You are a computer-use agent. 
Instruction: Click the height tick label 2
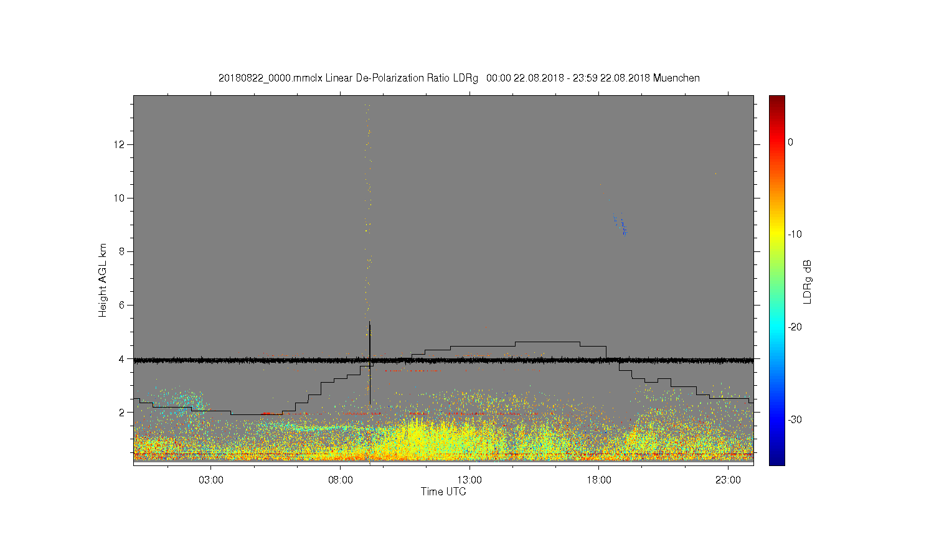click(122, 412)
